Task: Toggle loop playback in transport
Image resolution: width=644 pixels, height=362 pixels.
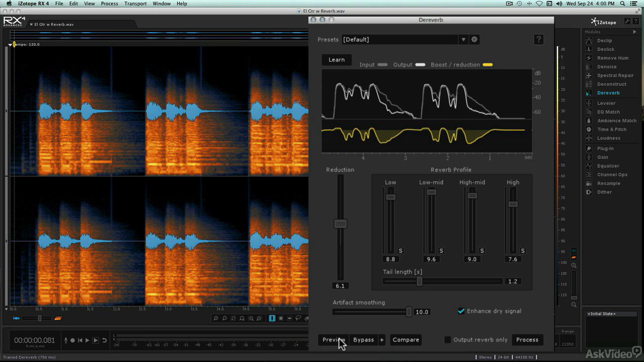Action: click(x=104, y=340)
